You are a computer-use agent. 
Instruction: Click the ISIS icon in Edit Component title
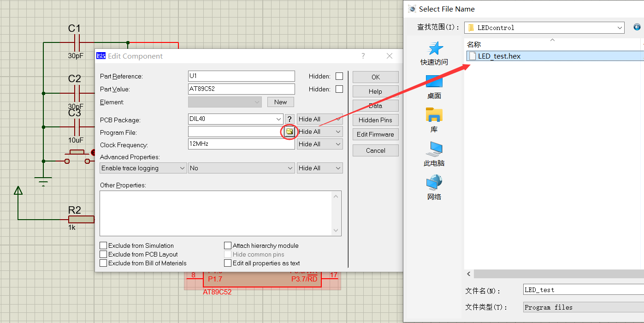[101, 56]
